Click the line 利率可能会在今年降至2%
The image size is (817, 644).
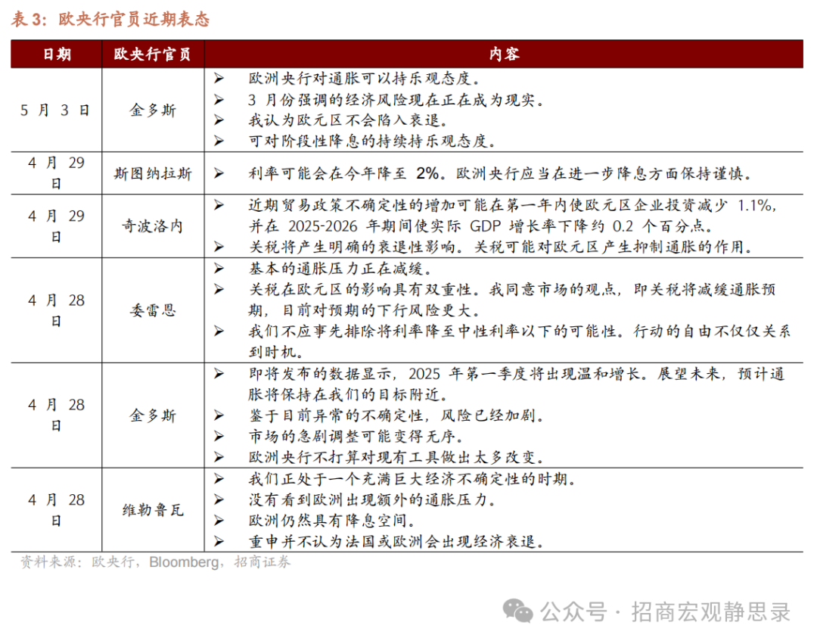[500, 173]
